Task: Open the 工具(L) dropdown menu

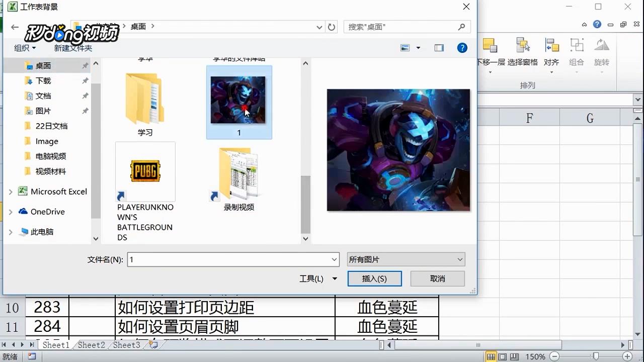Action: click(x=317, y=278)
